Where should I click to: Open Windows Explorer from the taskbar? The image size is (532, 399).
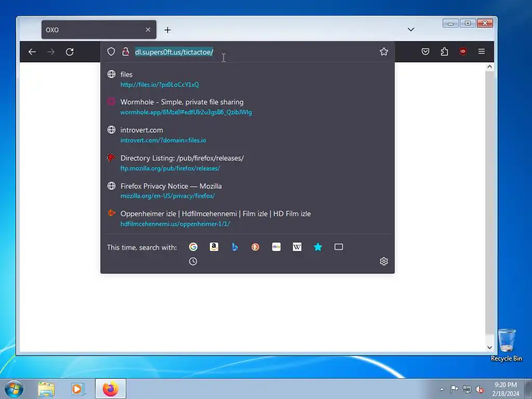tap(46, 389)
